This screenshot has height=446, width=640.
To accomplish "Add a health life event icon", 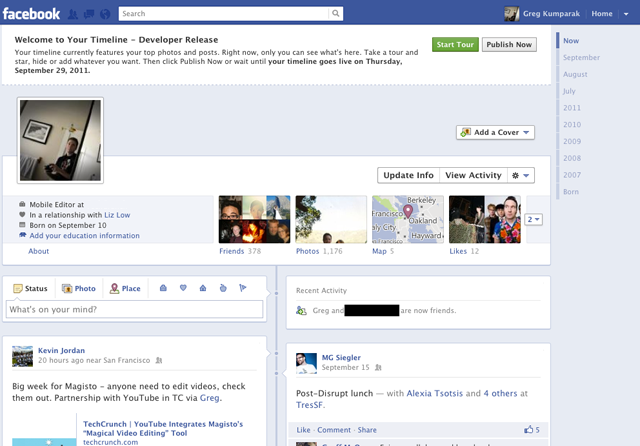I will coord(223,288).
